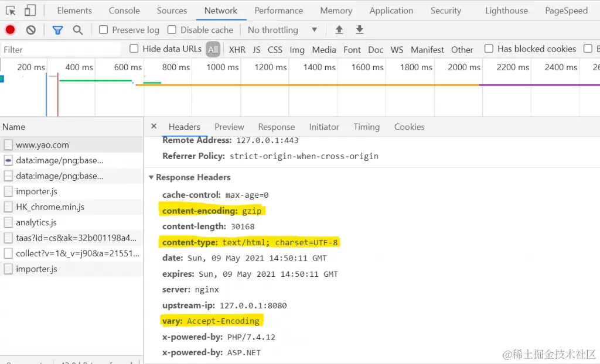This screenshot has height=364, width=600.
Task: Open the Initiator detail tab
Action: [x=323, y=126]
